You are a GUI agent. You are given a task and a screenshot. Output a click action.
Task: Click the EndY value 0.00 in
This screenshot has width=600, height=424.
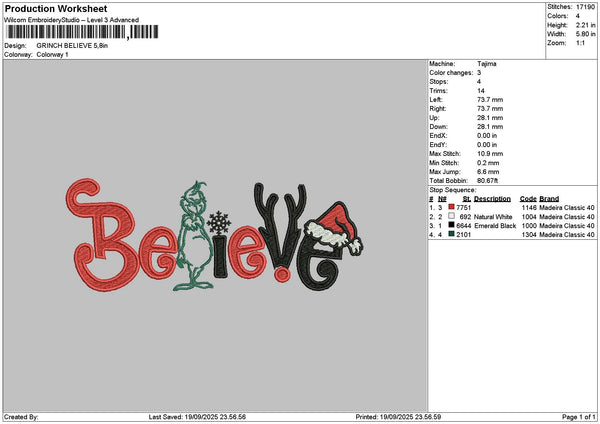coord(487,145)
